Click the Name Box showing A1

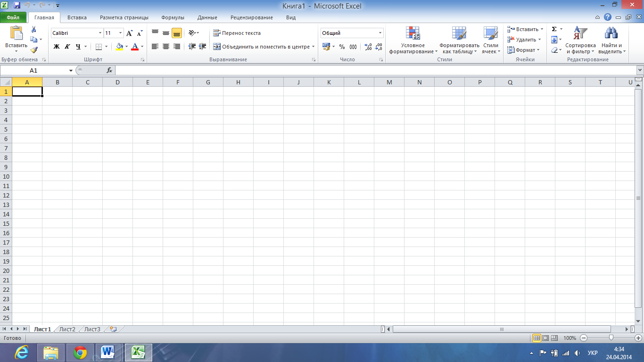click(x=33, y=70)
